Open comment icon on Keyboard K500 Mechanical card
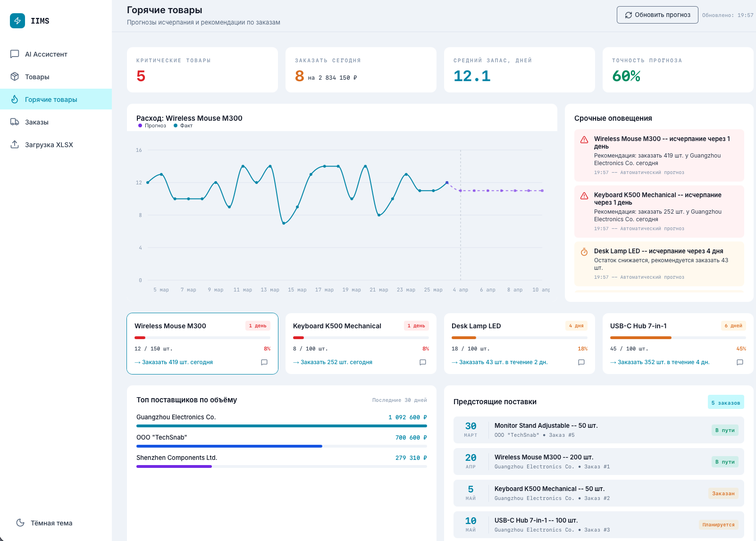This screenshot has height=541, width=756. [423, 362]
